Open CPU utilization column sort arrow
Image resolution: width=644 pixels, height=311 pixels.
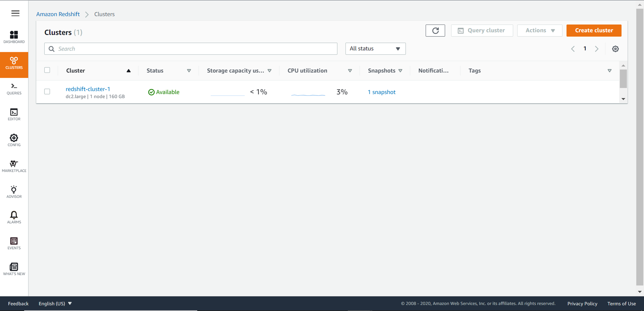[350, 71]
